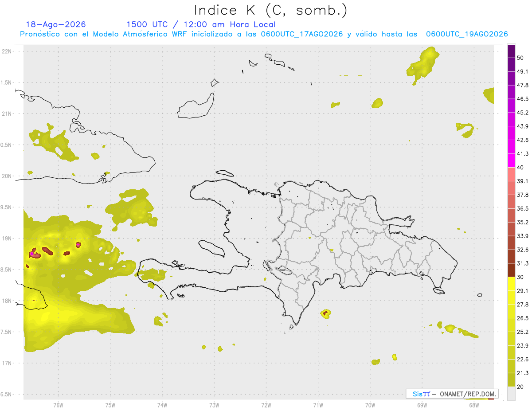Image resolution: width=532 pixels, height=411 pixels.
Task: Click the "75W" longitude label
Action: coord(110,405)
